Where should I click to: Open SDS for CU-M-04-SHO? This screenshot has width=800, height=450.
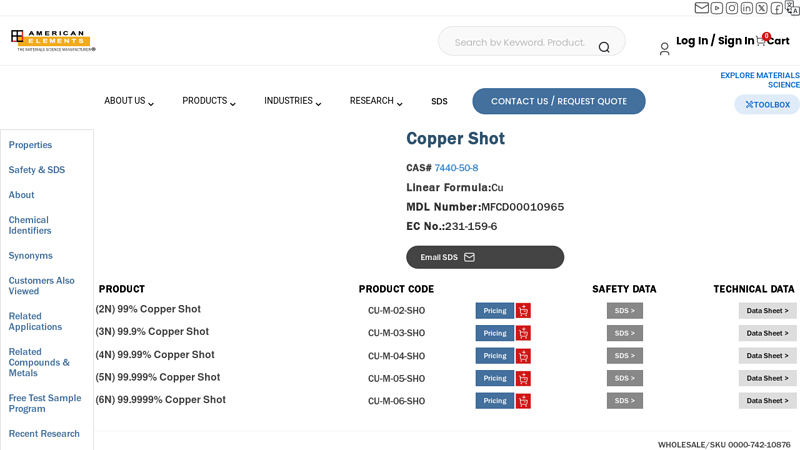(624, 356)
